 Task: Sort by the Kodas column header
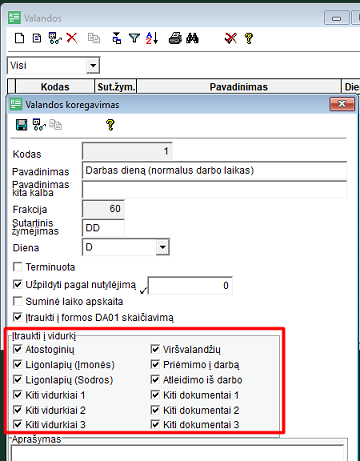point(55,87)
